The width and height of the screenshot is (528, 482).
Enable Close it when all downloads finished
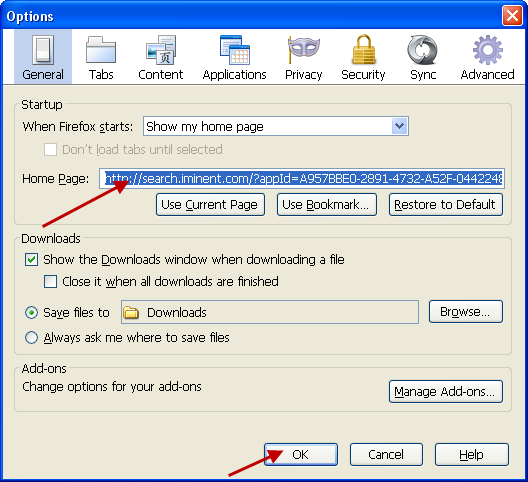[50, 282]
